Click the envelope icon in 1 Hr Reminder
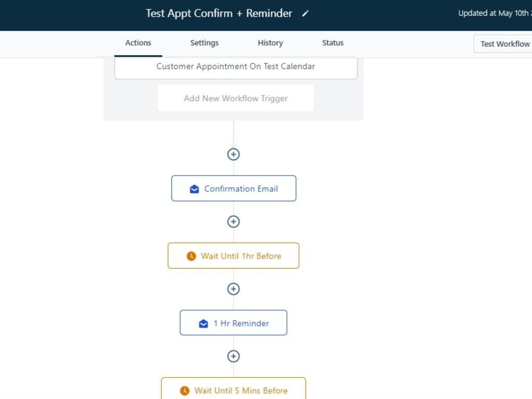The image size is (532, 399). (x=204, y=323)
